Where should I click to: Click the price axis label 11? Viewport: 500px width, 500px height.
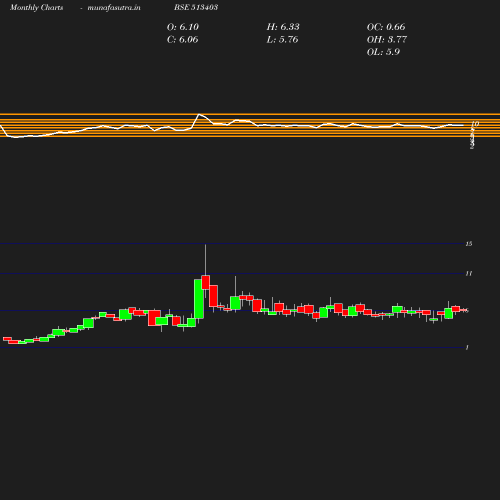[x=469, y=273]
